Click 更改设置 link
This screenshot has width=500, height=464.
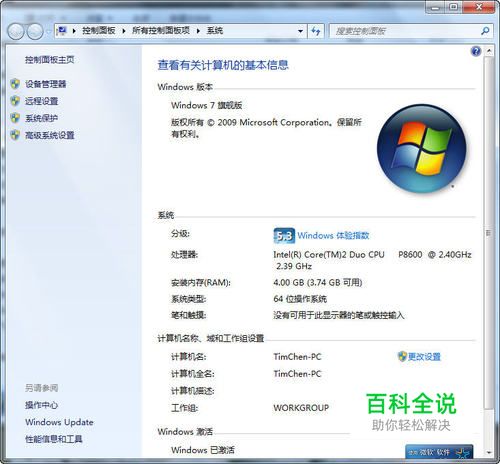click(424, 357)
